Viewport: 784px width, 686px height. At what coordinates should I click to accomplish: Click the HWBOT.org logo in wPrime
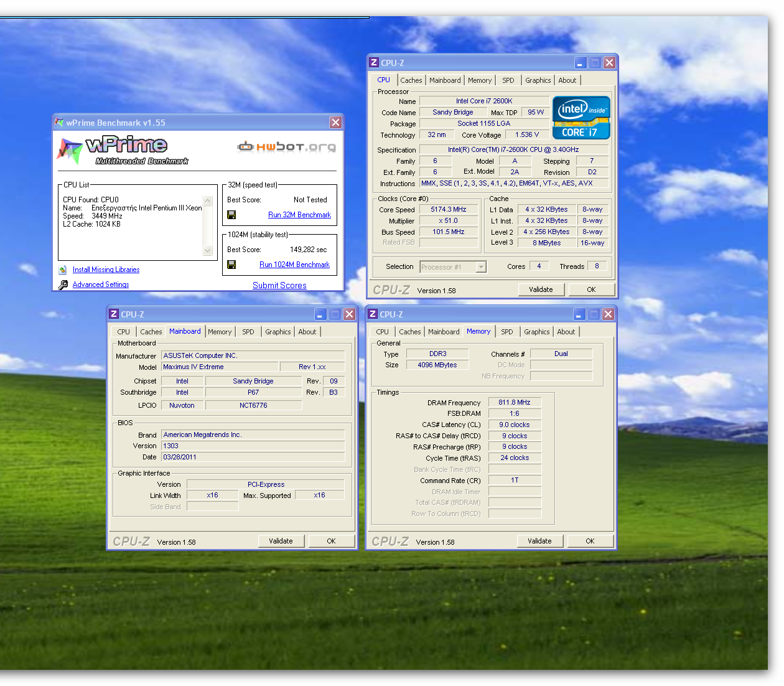point(286,146)
